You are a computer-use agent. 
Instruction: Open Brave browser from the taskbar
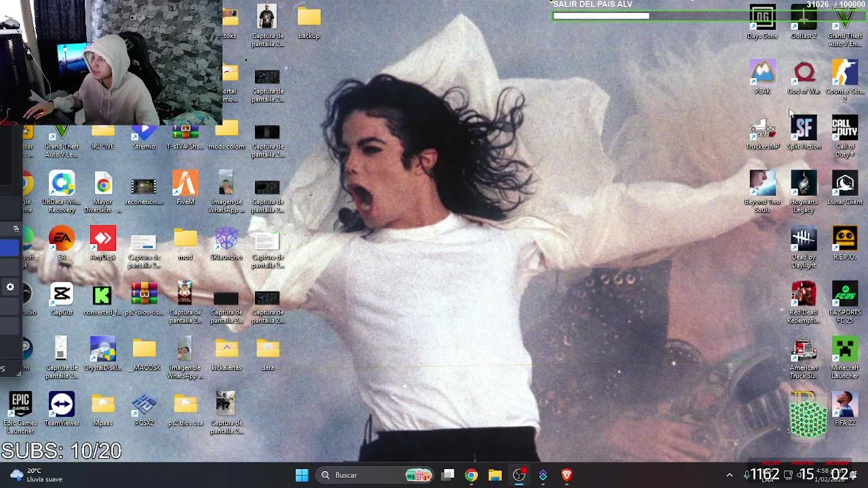[567, 475]
